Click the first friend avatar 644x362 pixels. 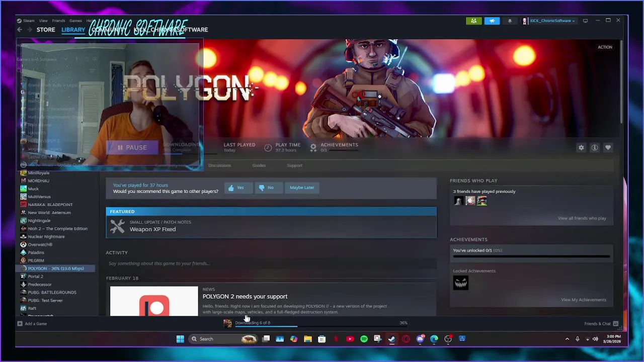click(x=458, y=201)
